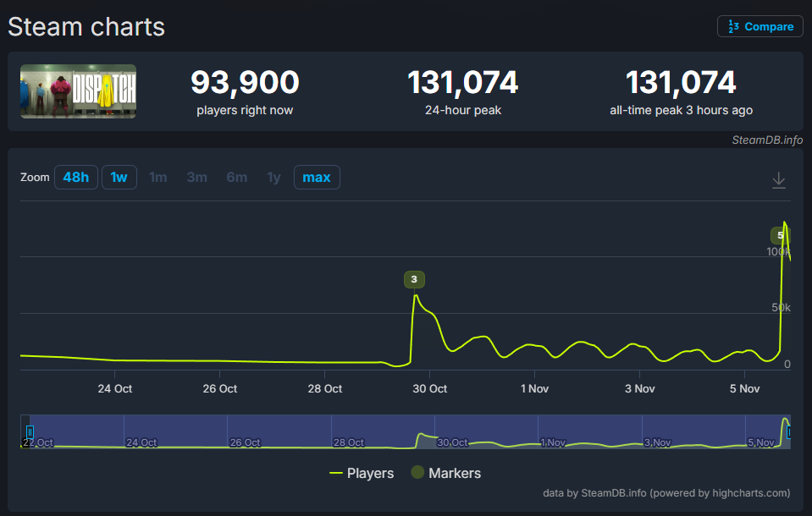Toggle the Markers series in legend
Image resolution: width=812 pixels, height=516 pixels.
[x=446, y=473]
